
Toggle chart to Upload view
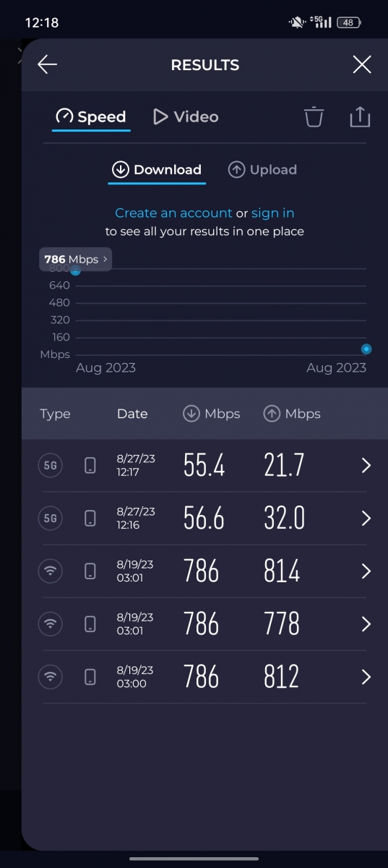click(x=263, y=170)
